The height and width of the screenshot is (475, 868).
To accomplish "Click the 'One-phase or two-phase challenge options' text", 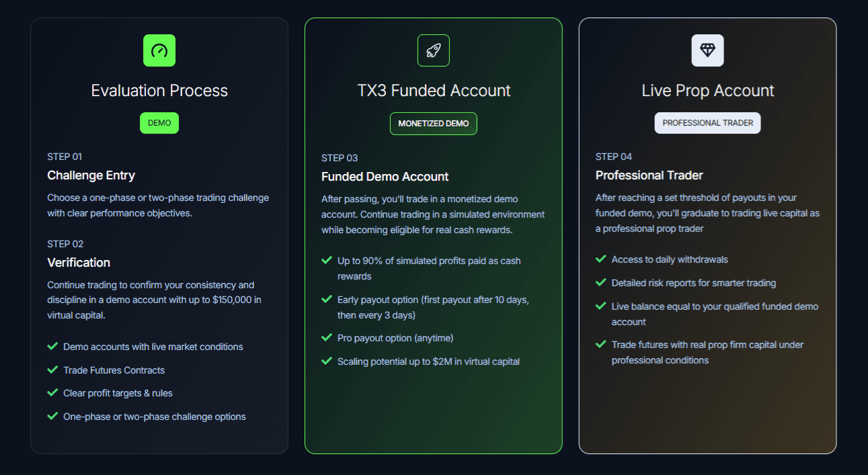I will [x=154, y=416].
